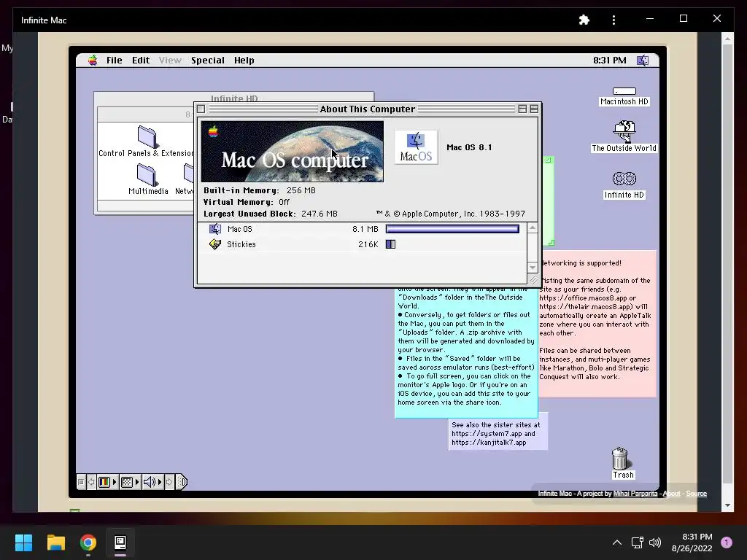747x560 pixels.
Task: Open the dimmed View menu
Action: (x=170, y=60)
